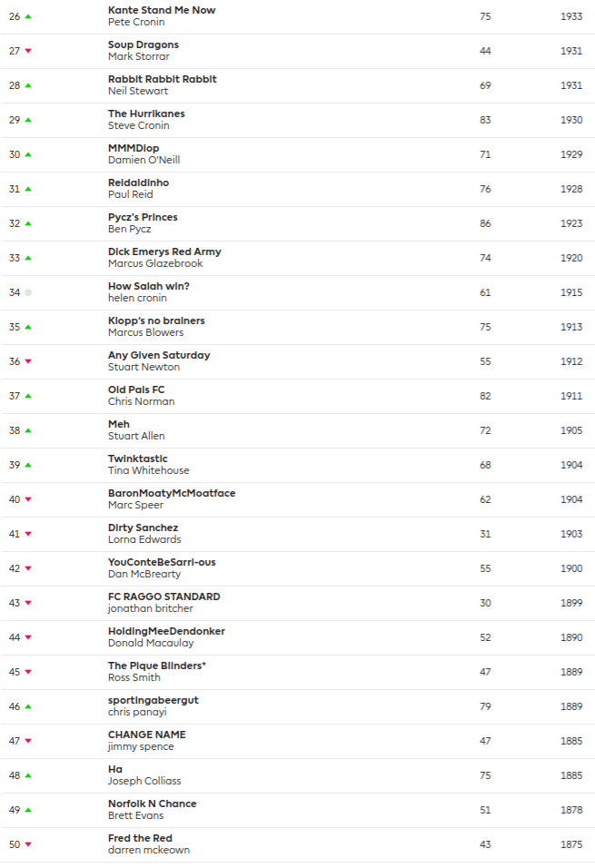Click red down arrow beside rank 27
595x868 pixels.
coord(28,51)
